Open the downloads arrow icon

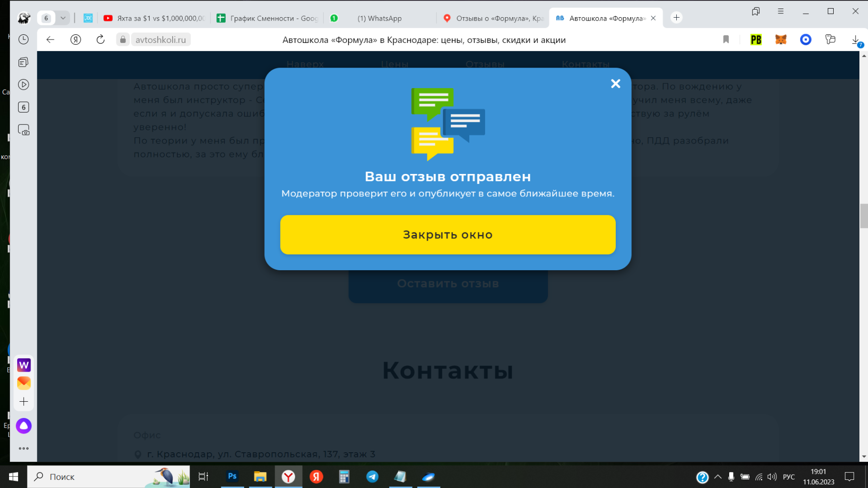click(856, 40)
